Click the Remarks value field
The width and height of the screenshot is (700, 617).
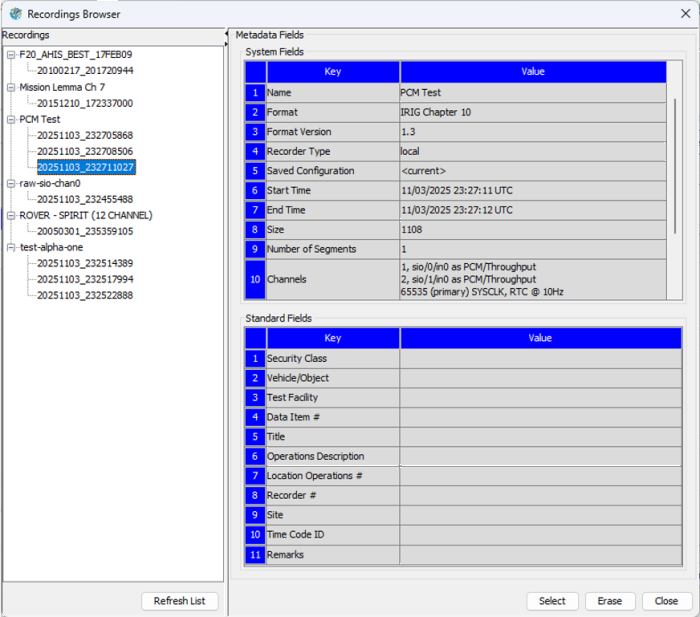point(541,555)
